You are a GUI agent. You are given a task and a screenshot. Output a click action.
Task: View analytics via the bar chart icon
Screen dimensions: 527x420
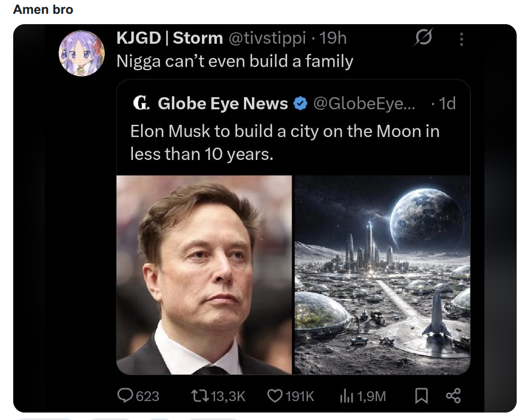[x=346, y=396]
